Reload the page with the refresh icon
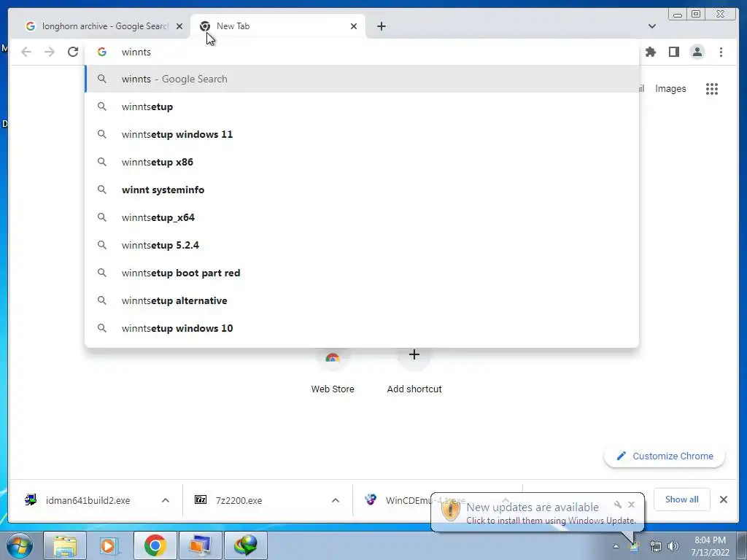The image size is (747, 560). tap(73, 52)
